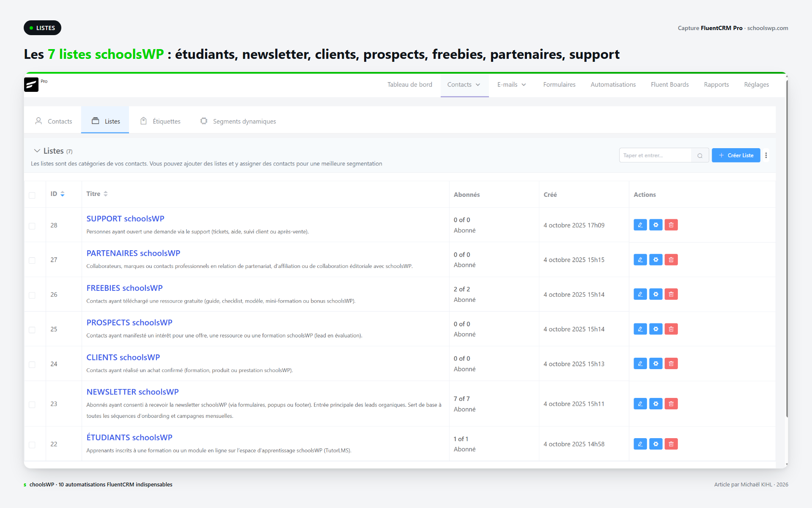Edit the NEWSLETTER schoolsWP list
Screen dimensions: 812x508
point(640,404)
